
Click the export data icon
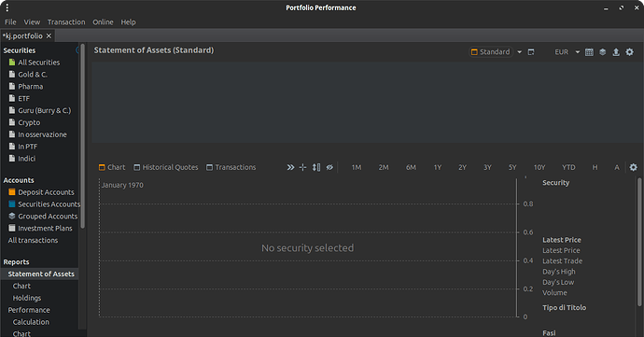tap(616, 52)
